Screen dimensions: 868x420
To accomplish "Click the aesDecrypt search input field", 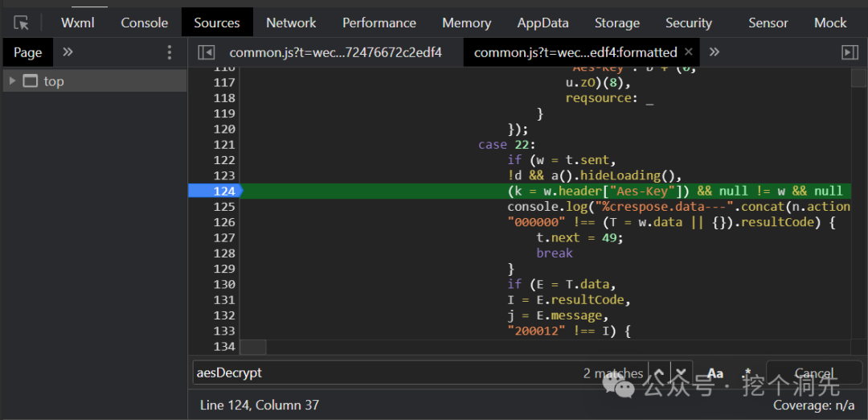I will click(x=386, y=373).
